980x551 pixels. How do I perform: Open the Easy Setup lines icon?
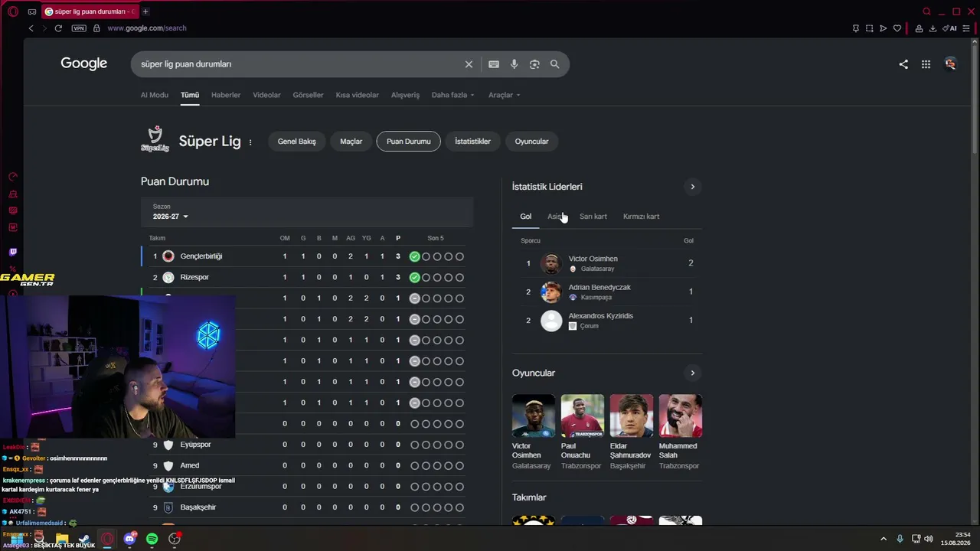pos(966,28)
